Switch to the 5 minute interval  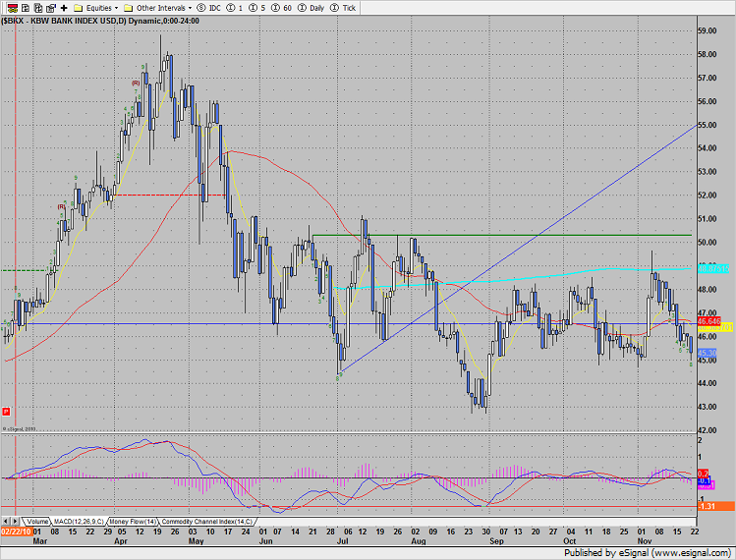click(256, 8)
